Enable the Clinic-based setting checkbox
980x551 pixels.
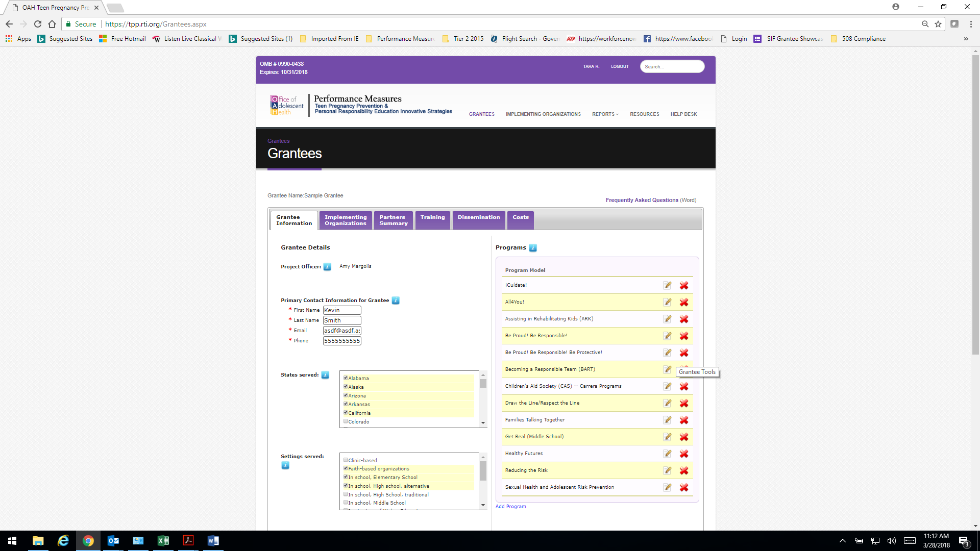pyautogui.click(x=346, y=460)
